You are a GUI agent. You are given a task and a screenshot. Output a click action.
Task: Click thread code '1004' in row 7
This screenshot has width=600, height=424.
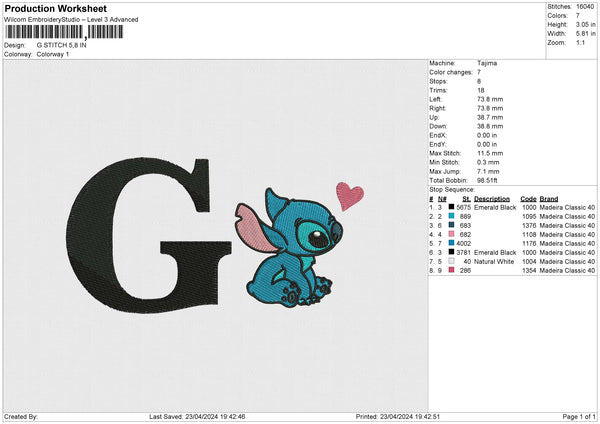pos(529,261)
